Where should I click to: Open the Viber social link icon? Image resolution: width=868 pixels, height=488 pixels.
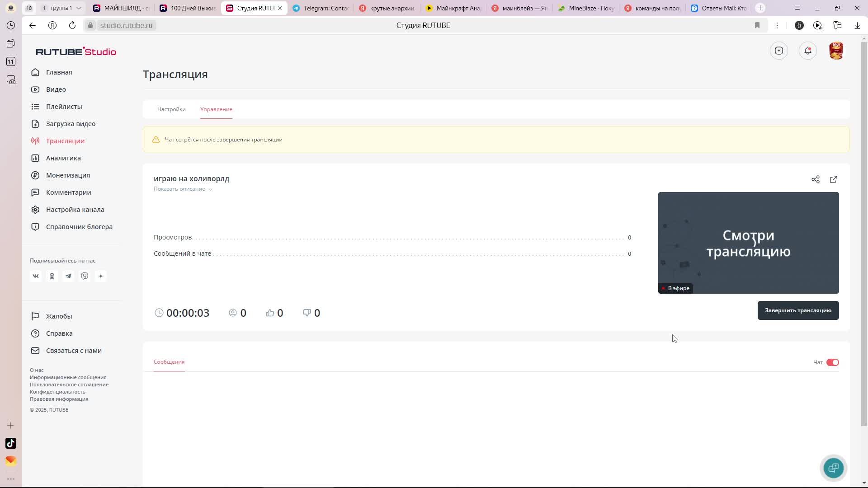(x=85, y=276)
